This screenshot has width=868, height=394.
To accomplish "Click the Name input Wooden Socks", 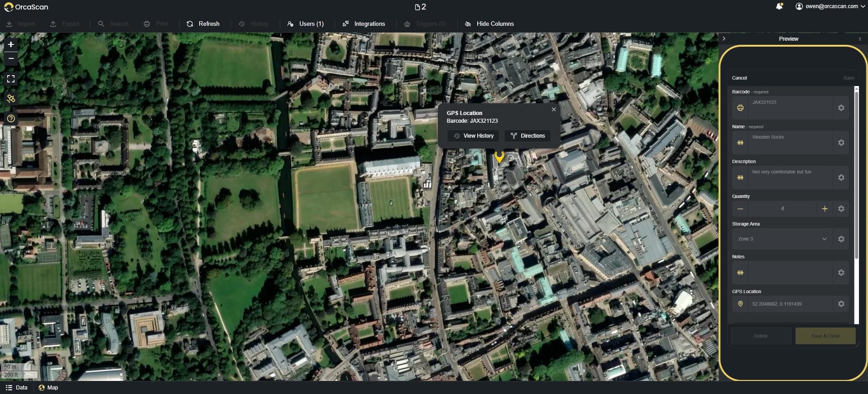I will 790,143.
